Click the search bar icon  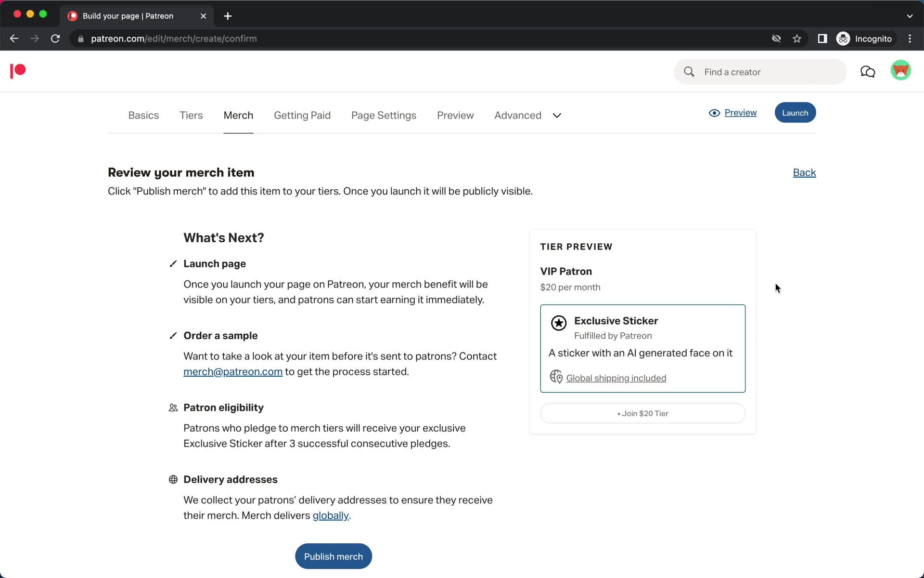(689, 71)
